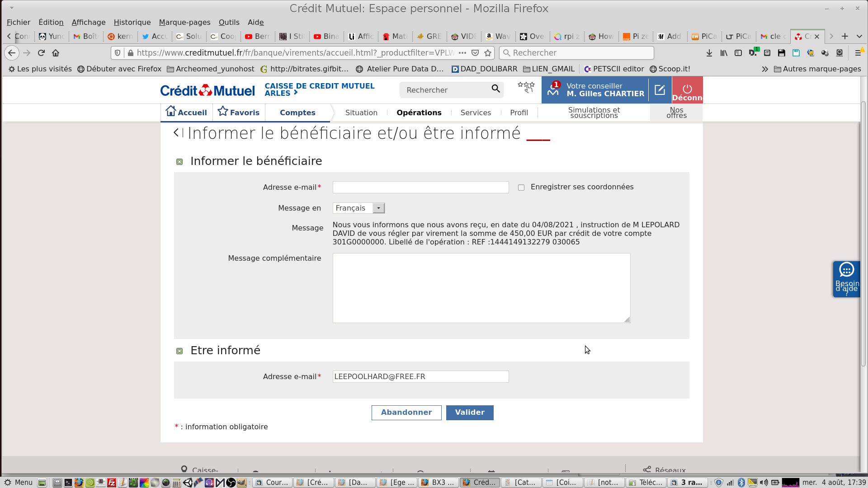The image size is (868, 488).
Task: Click the Abandonner button
Action: [x=406, y=413]
